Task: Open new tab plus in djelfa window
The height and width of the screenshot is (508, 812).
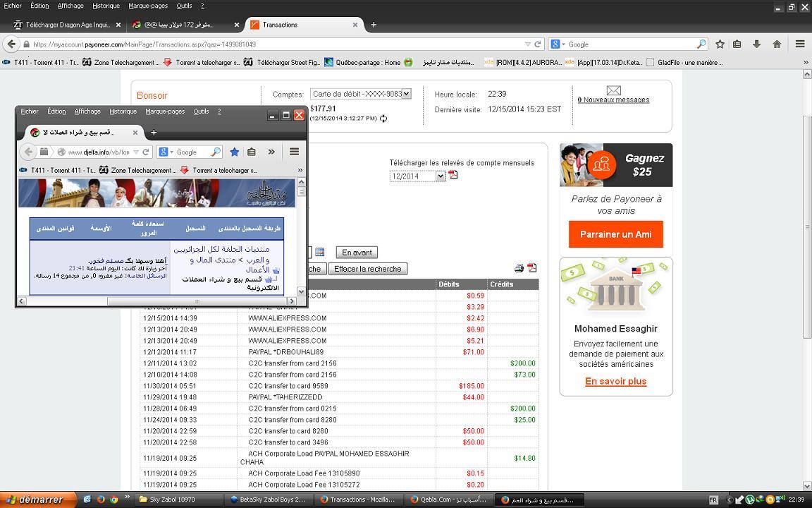Action: click(154, 133)
